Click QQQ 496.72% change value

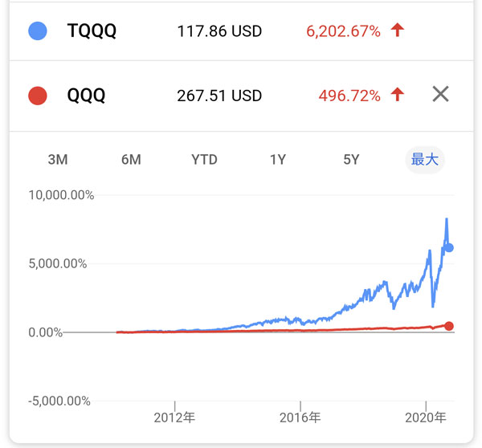coord(349,96)
